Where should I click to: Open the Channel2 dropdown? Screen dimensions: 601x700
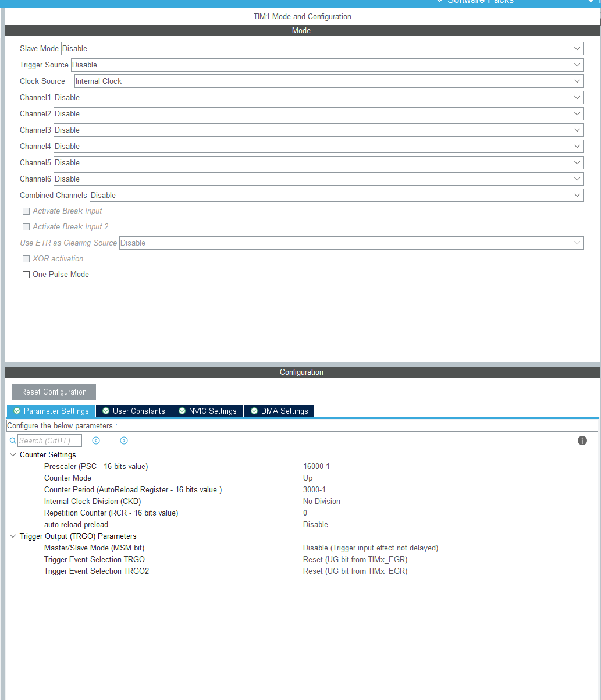[318, 114]
